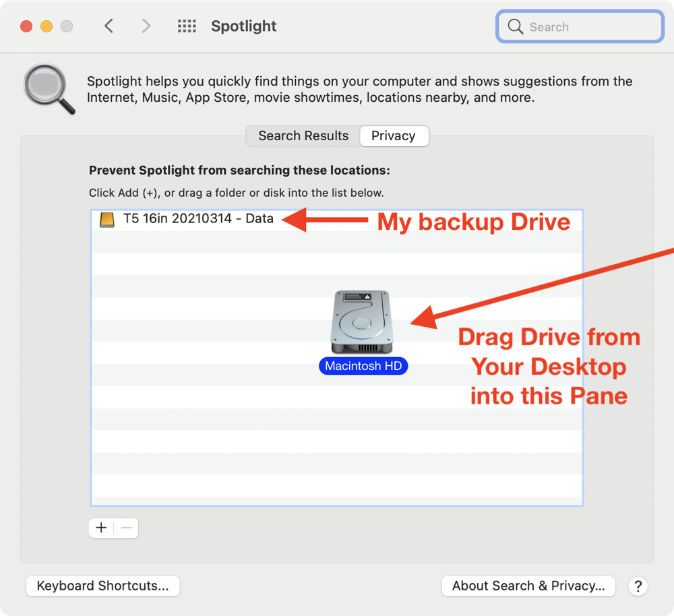This screenshot has height=616, width=674.
Task: Select the T5 16in 20210314 - Data entry
Action: pos(198,219)
